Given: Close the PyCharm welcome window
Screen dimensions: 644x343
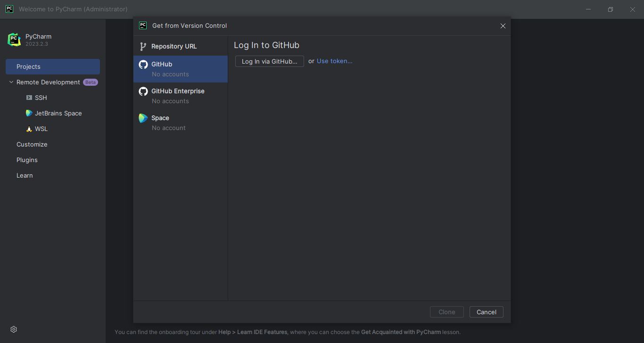Looking at the screenshot, I should point(633,9).
